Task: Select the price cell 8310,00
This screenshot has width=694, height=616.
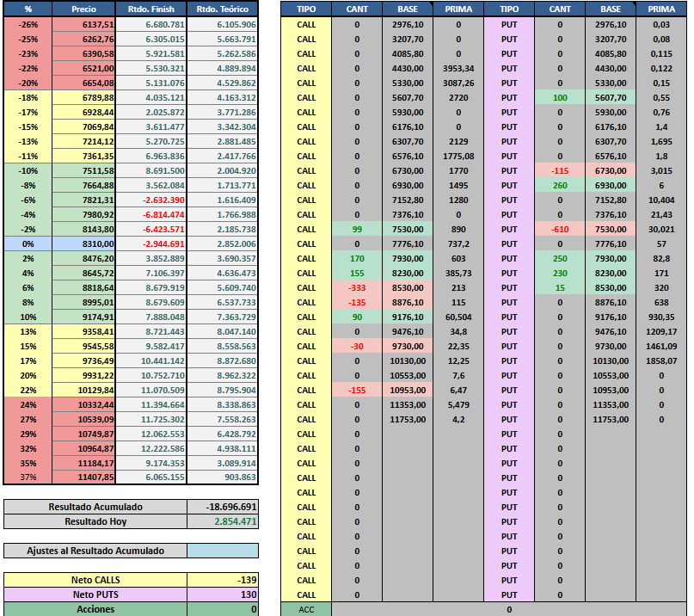Action: (x=83, y=244)
